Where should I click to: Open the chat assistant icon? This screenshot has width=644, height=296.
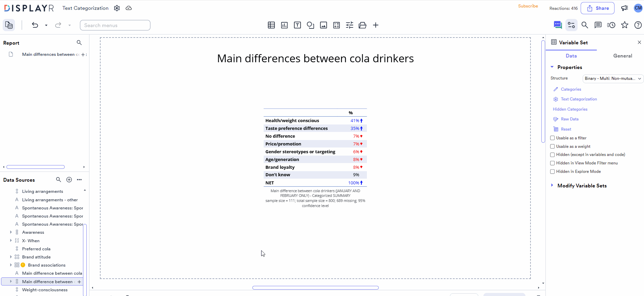558,25
